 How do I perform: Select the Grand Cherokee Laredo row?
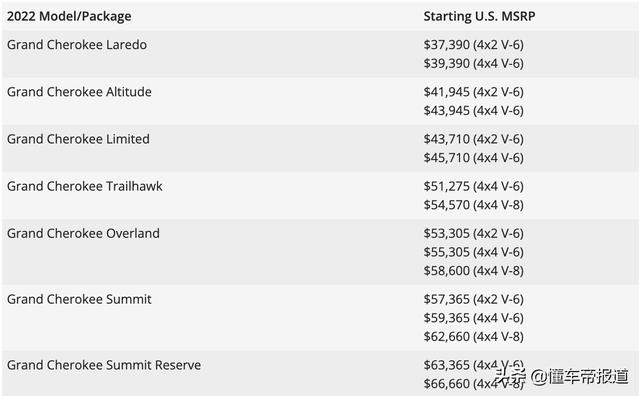click(x=320, y=54)
